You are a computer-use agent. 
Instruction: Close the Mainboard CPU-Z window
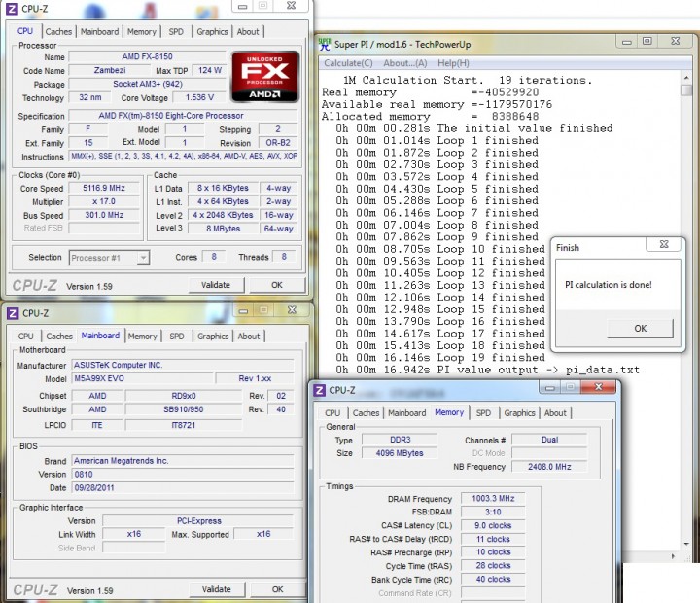point(292,310)
